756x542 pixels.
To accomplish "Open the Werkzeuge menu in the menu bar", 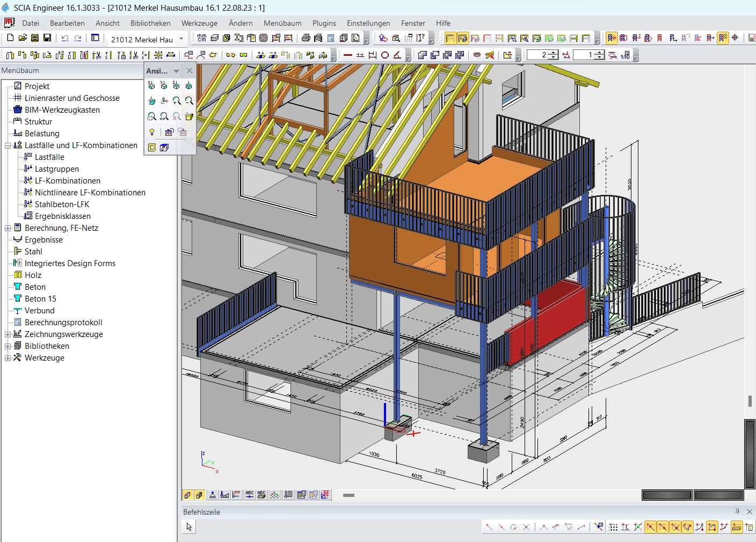I will (x=199, y=23).
